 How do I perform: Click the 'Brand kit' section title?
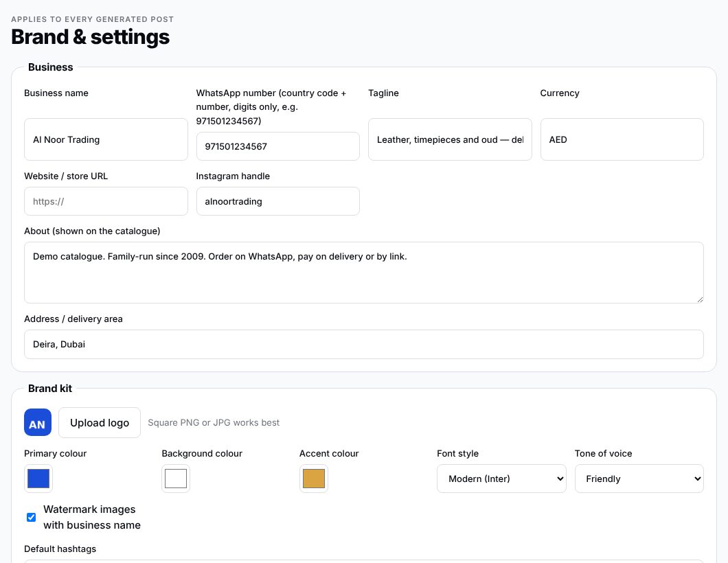pyautogui.click(x=50, y=388)
